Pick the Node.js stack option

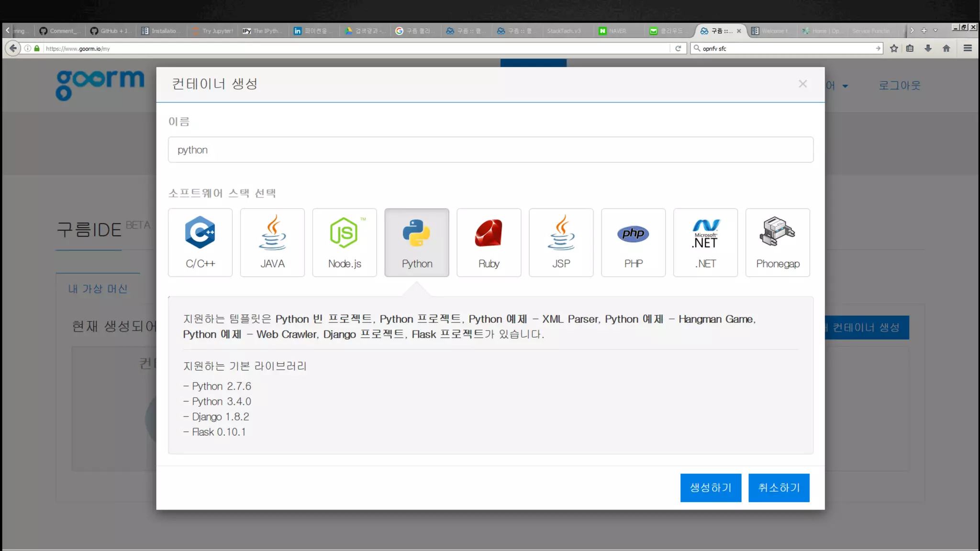pos(345,242)
